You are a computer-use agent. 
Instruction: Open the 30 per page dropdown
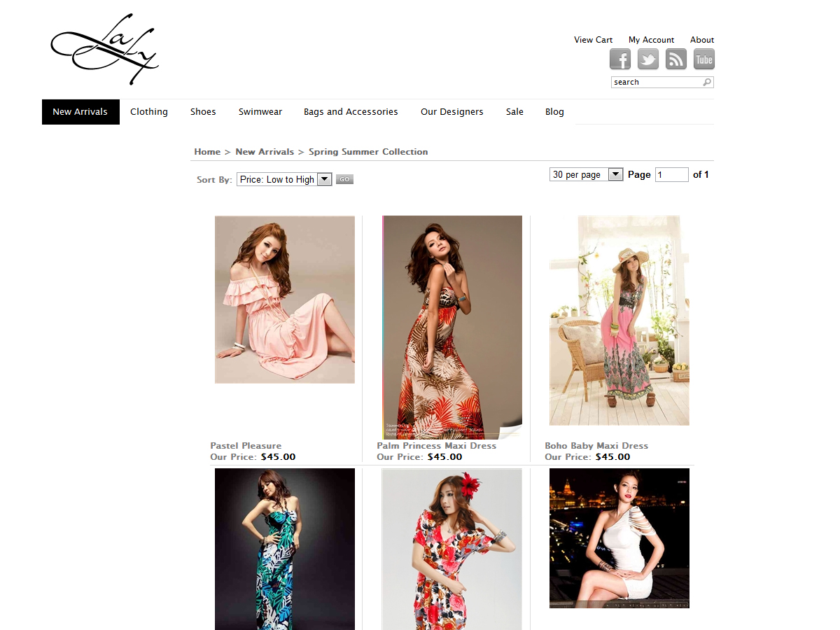coord(586,174)
